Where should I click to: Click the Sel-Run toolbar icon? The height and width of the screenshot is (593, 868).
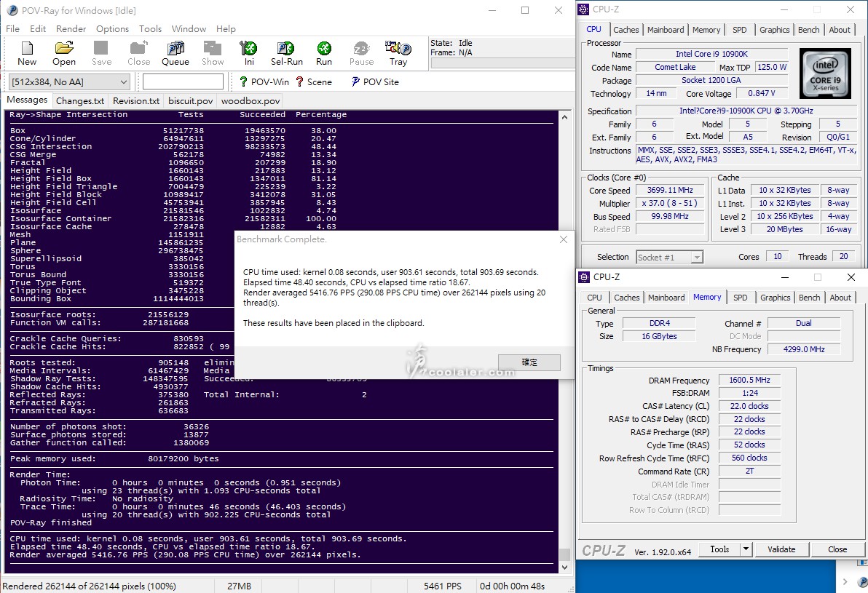(286, 54)
